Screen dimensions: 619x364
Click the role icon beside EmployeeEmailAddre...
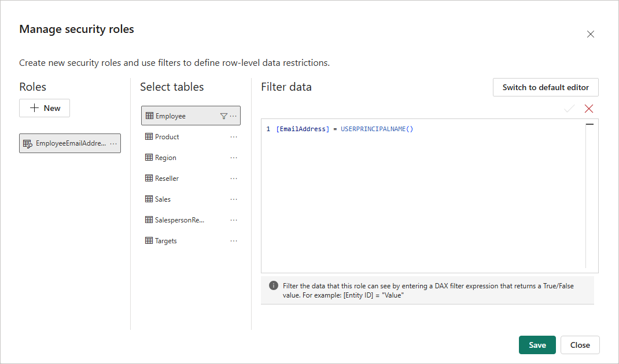click(x=28, y=143)
